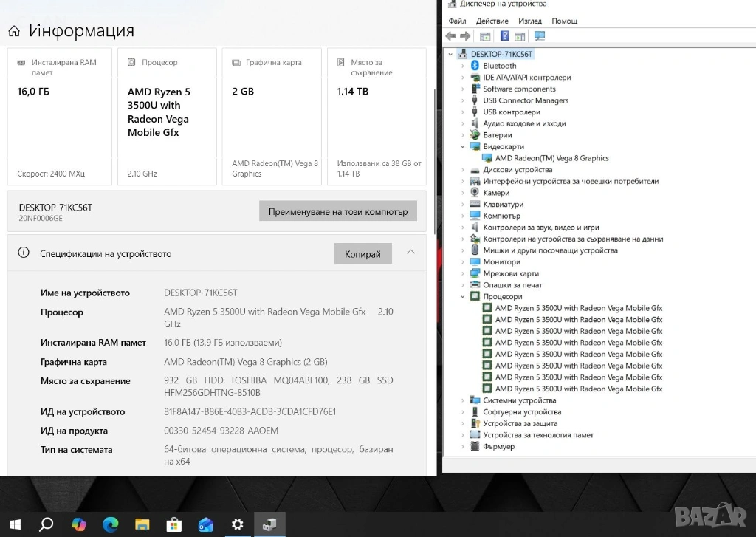Click the Settings home icon beside Информация

[x=14, y=31]
